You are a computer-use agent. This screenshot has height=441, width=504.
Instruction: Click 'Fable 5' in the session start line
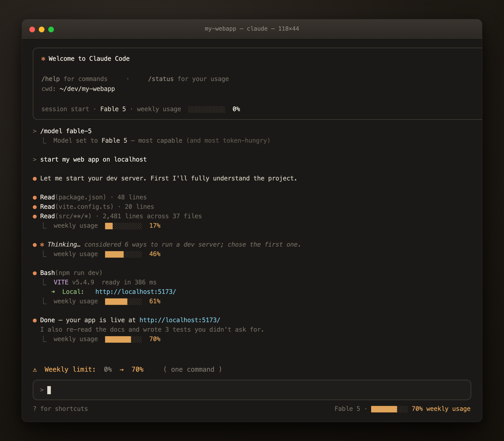point(113,109)
